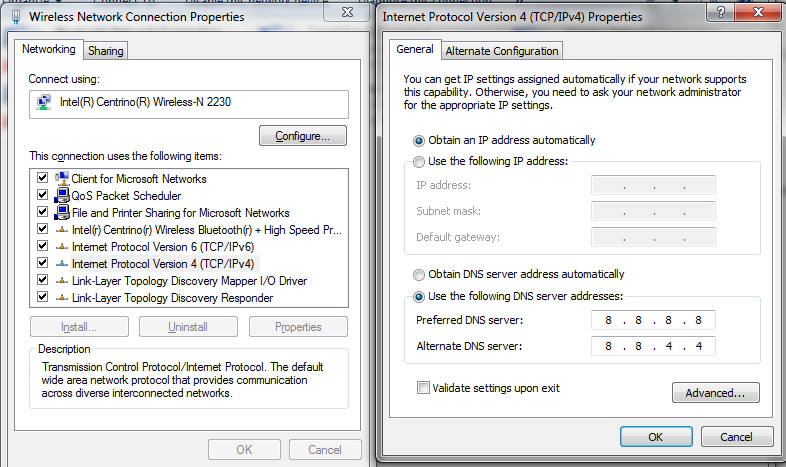The image size is (786, 467).
Task: Click the Intel Centrino adapter icon
Action: pos(45,103)
